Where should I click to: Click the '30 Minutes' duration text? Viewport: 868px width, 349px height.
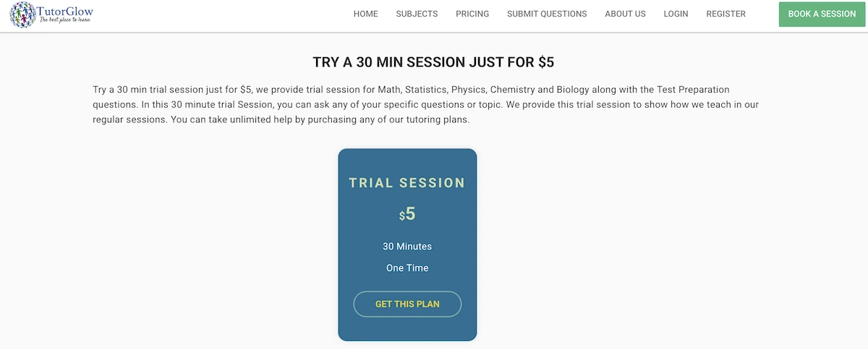tap(407, 246)
